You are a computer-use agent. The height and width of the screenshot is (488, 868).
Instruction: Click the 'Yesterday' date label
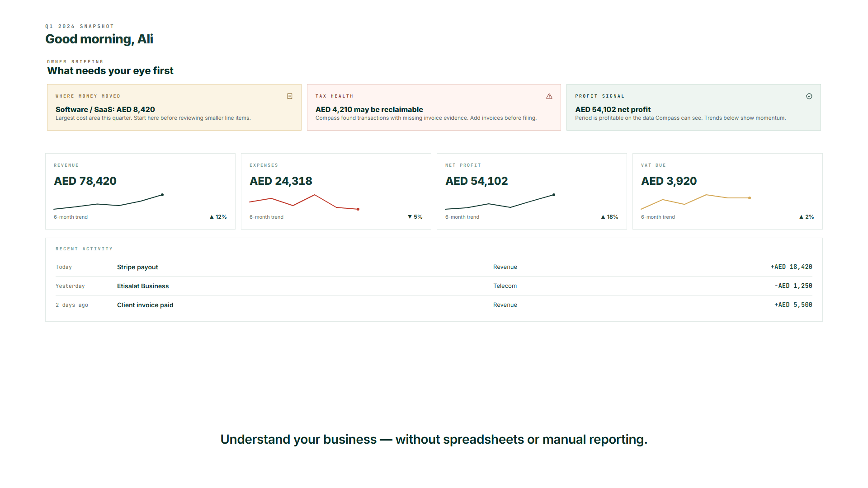click(70, 286)
